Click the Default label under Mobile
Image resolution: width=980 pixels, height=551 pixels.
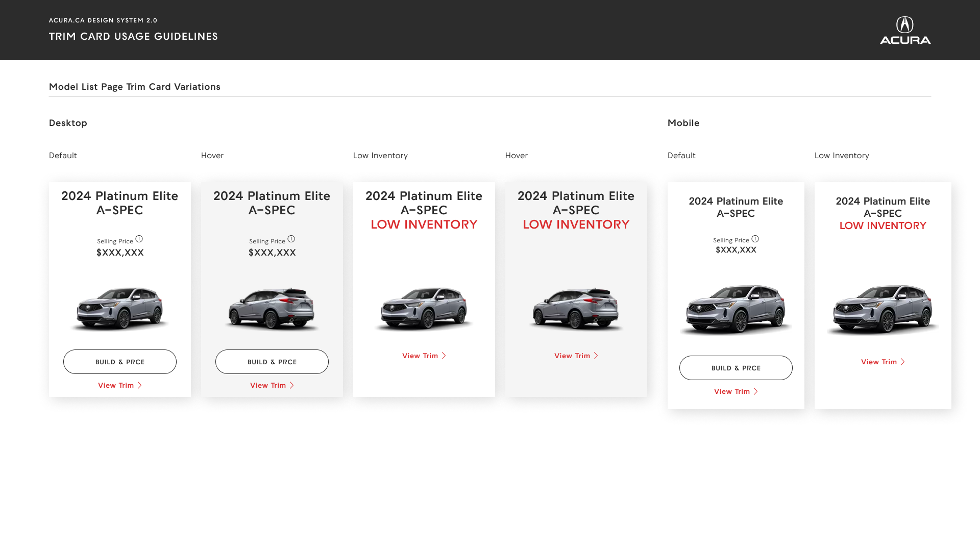(681, 156)
